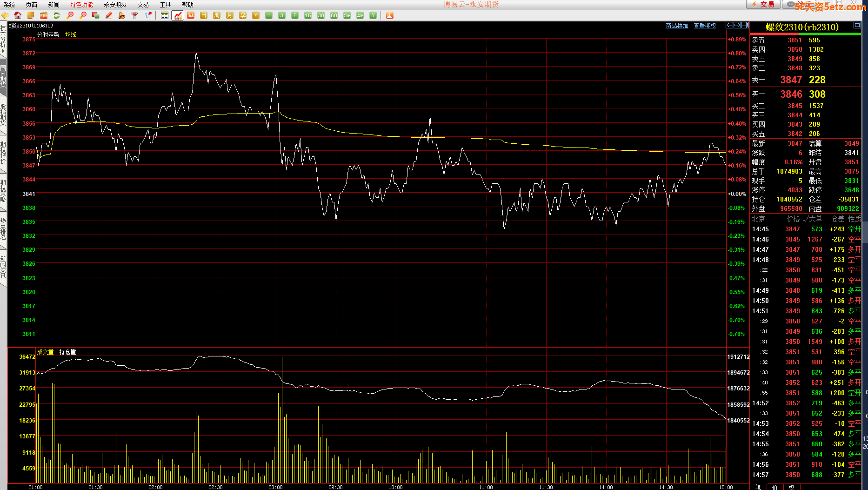Image resolution: width=868 pixels, height=490 pixels.
Task: Go back with the yellow arrow icon
Action: pyautogui.click(x=5, y=15)
